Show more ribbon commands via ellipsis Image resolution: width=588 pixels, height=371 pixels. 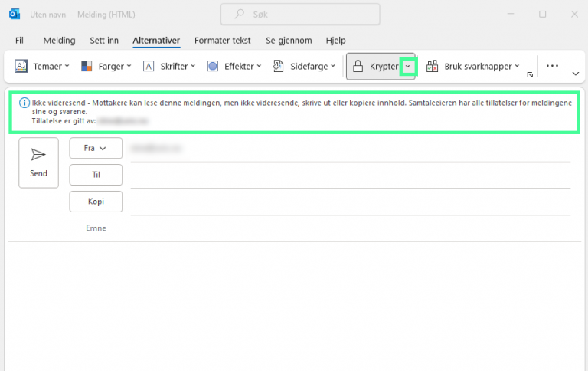click(x=552, y=66)
